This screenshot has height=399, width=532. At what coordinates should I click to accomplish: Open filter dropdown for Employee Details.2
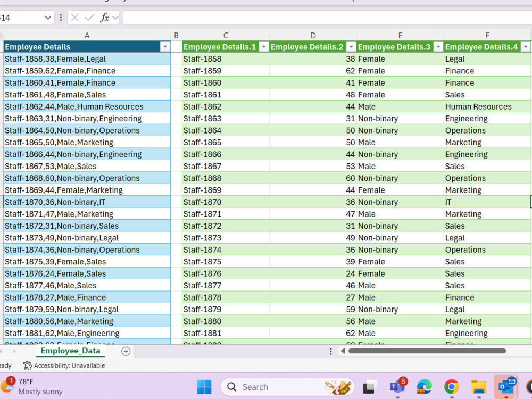coord(351,47)
